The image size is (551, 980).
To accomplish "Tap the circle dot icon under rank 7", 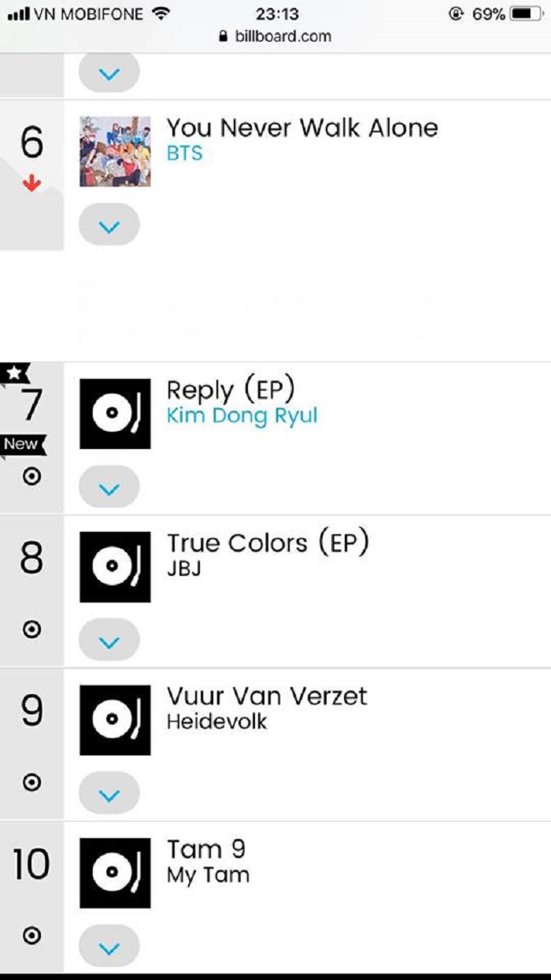I will (31, 477).
